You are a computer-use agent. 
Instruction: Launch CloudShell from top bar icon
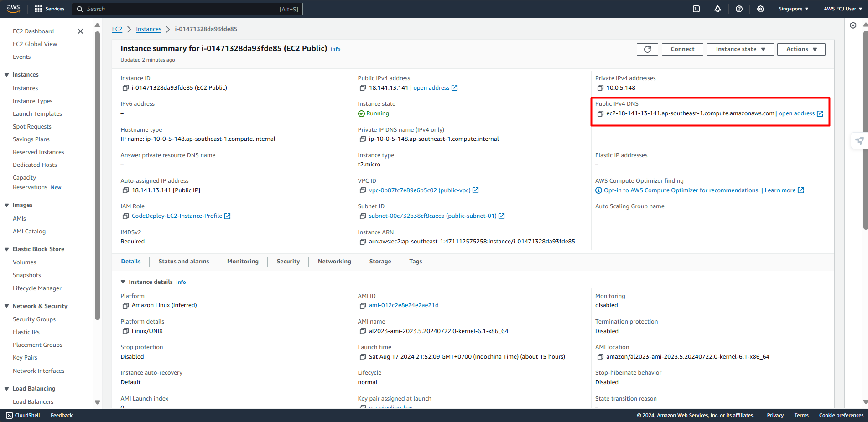coord(696,9)
